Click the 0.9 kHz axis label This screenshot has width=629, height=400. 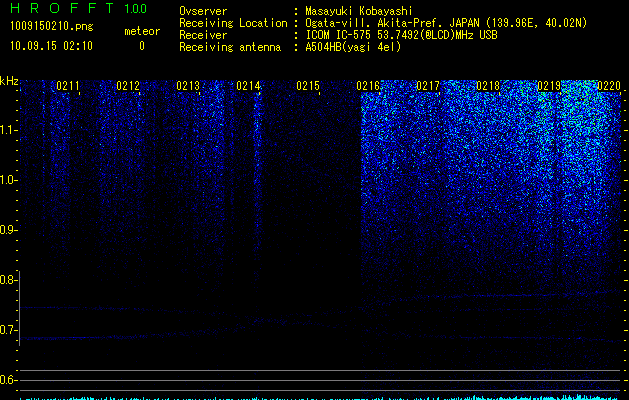tap(8, 230)
